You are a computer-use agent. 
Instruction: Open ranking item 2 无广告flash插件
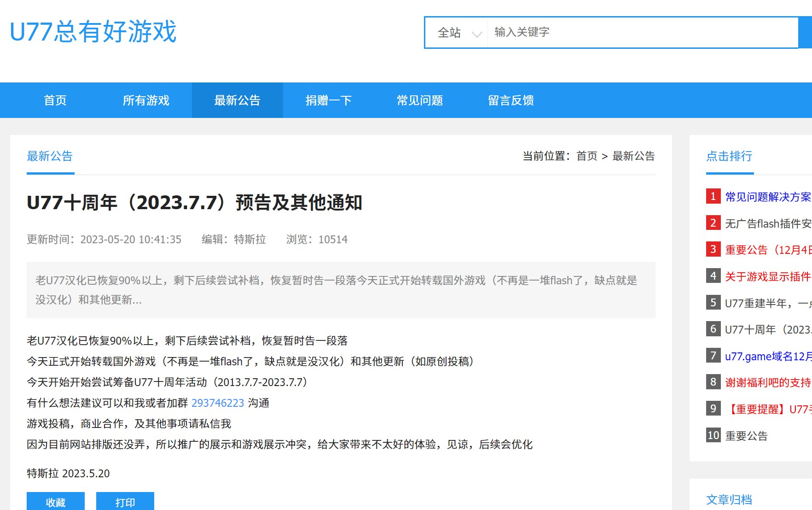768,224
